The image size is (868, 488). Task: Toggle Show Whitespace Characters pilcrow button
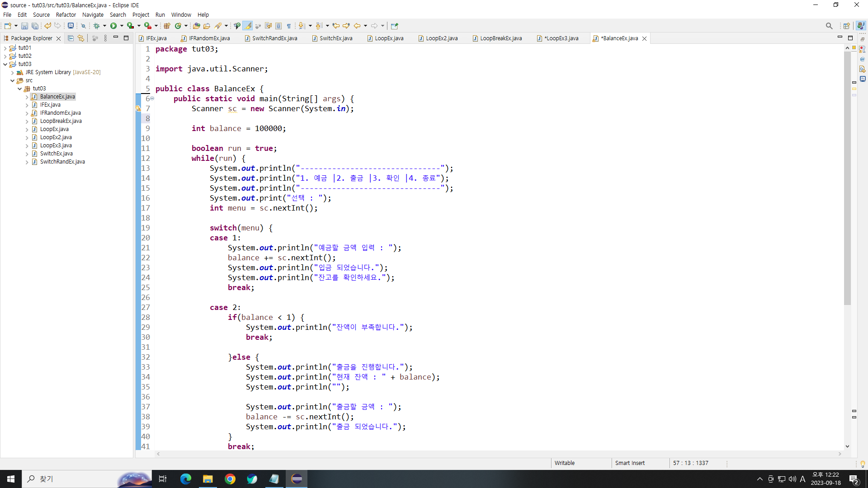point(289,26)
